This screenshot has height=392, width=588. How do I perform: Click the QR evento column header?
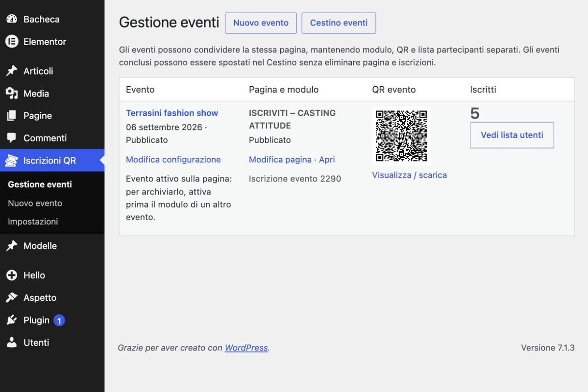point(394,89)
